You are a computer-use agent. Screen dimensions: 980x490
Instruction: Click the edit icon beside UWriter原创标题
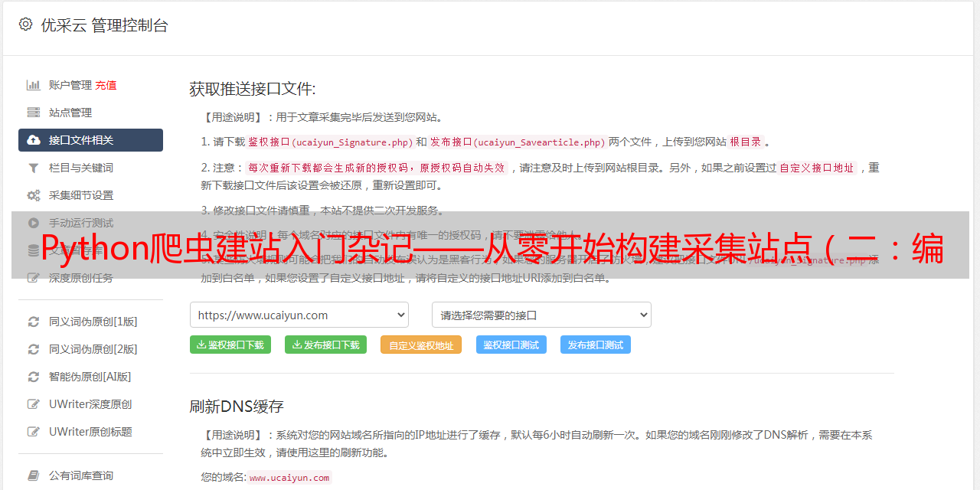[34, 432]
